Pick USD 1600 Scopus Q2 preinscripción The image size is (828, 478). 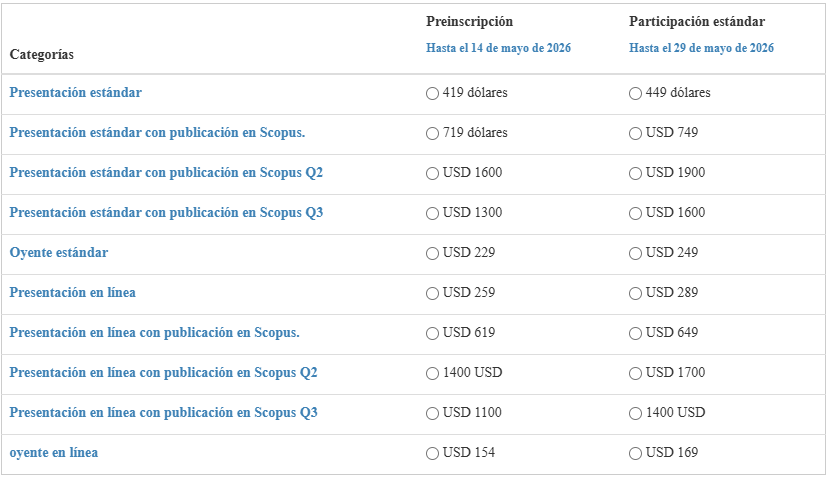tap(432, 173)
